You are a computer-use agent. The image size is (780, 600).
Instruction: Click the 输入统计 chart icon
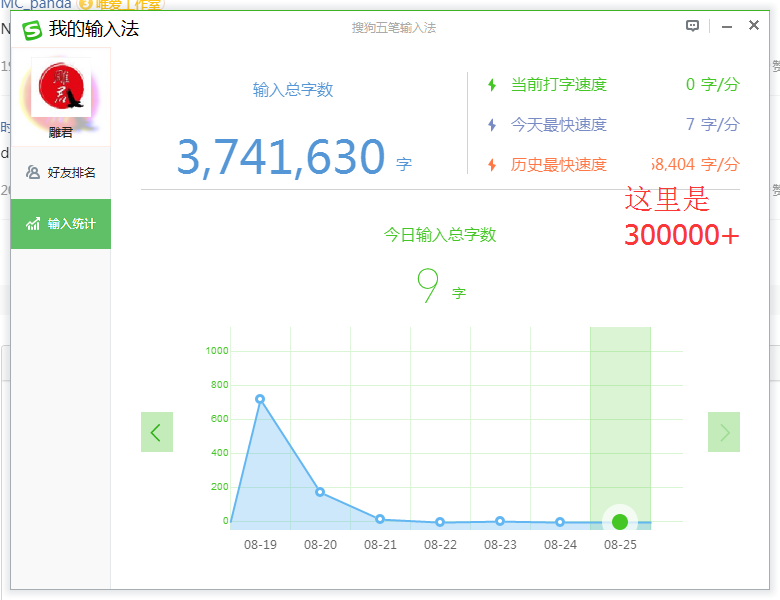click(x=33, y=224)
